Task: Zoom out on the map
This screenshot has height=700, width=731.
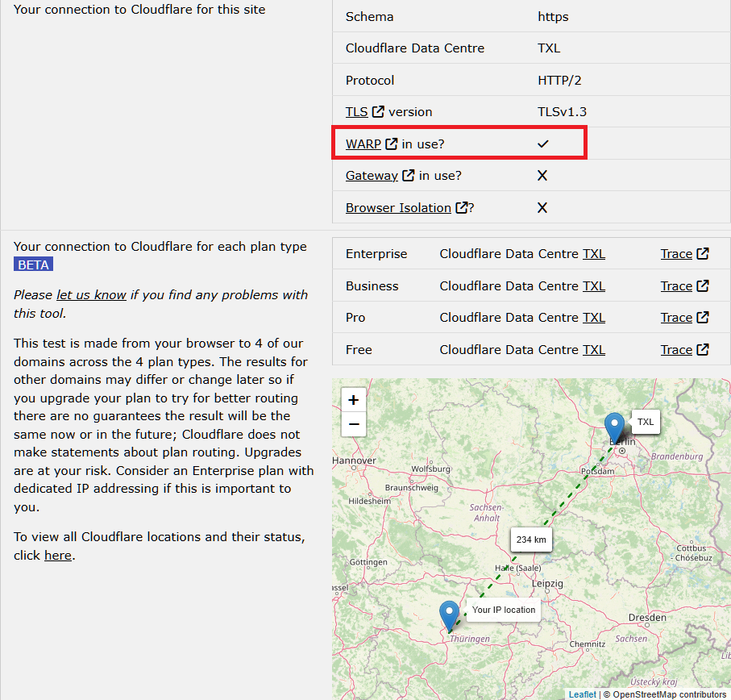Action: pyautogui.click(x=353, y=424)
